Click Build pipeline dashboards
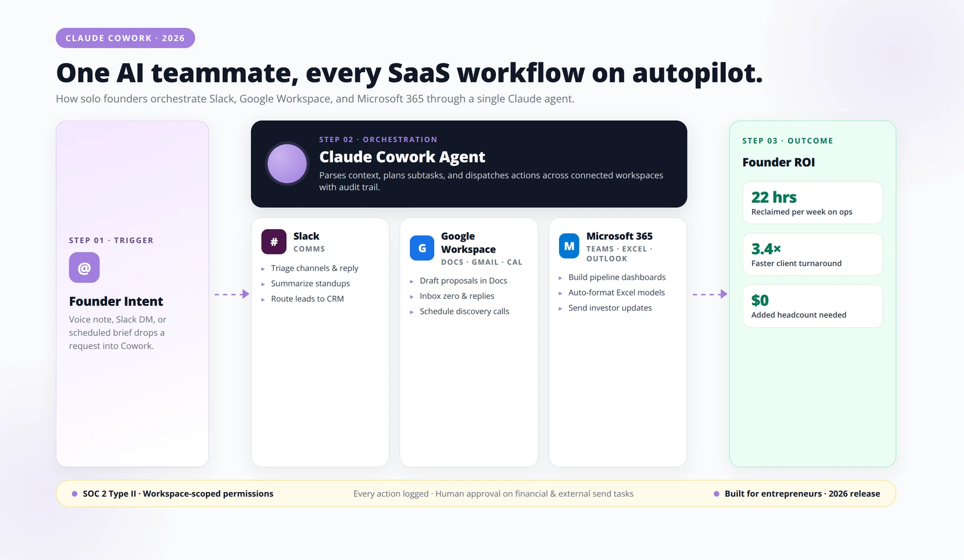Image resolution: width=964 pixels, height=560 pixels. click(x=617, y=277)
